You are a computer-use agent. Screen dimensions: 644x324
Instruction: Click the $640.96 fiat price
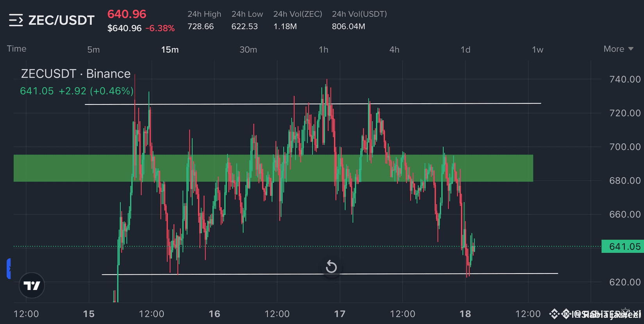coord(124,28)
